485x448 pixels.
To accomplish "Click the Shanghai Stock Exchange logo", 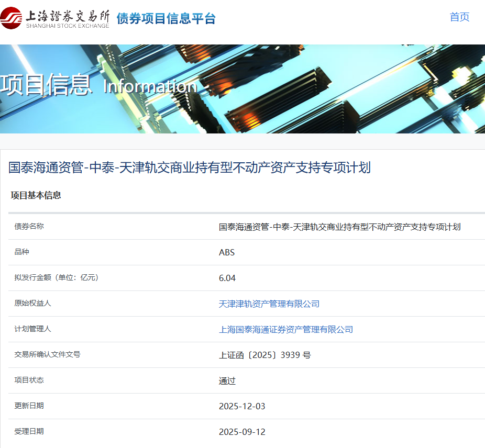I will (55, 18).
